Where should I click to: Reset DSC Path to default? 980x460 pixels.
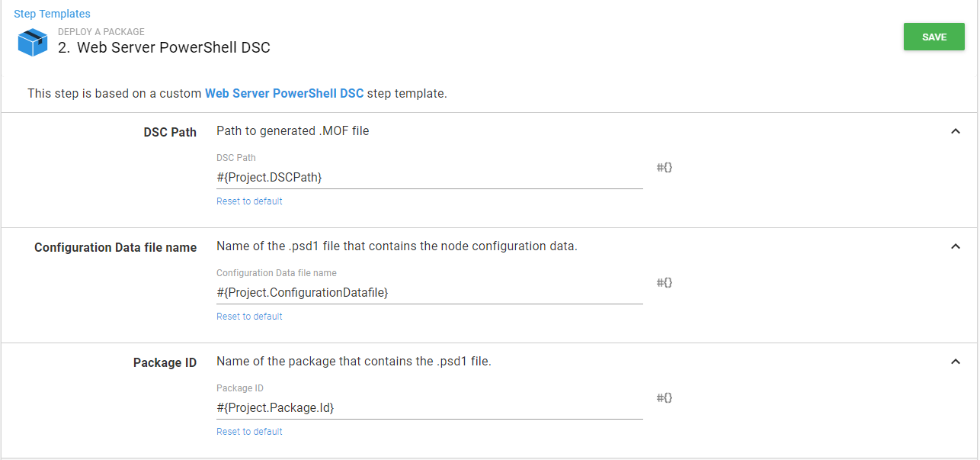249,201
